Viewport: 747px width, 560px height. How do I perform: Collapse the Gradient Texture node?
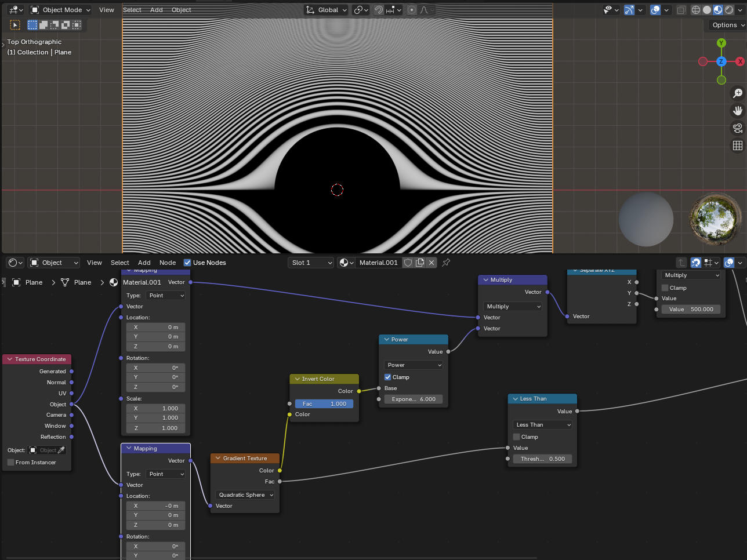click(x=218, y=459)
